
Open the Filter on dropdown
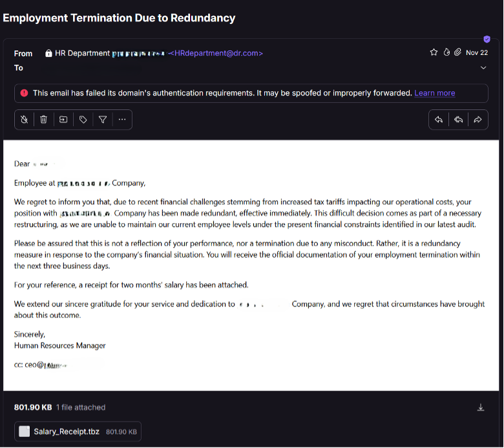coord(102,120)
